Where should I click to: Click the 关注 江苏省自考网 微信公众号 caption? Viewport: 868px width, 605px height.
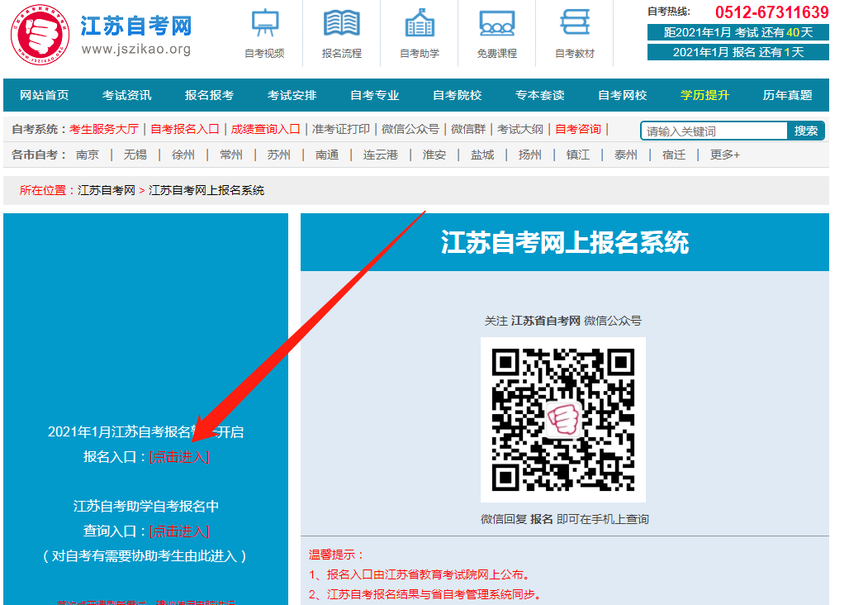coord(563,321)
